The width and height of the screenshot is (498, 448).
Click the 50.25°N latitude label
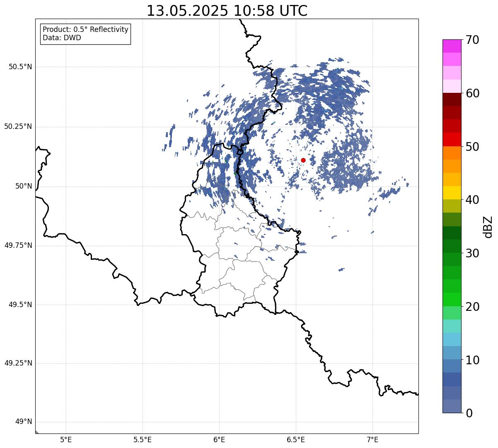pos(18,126)
